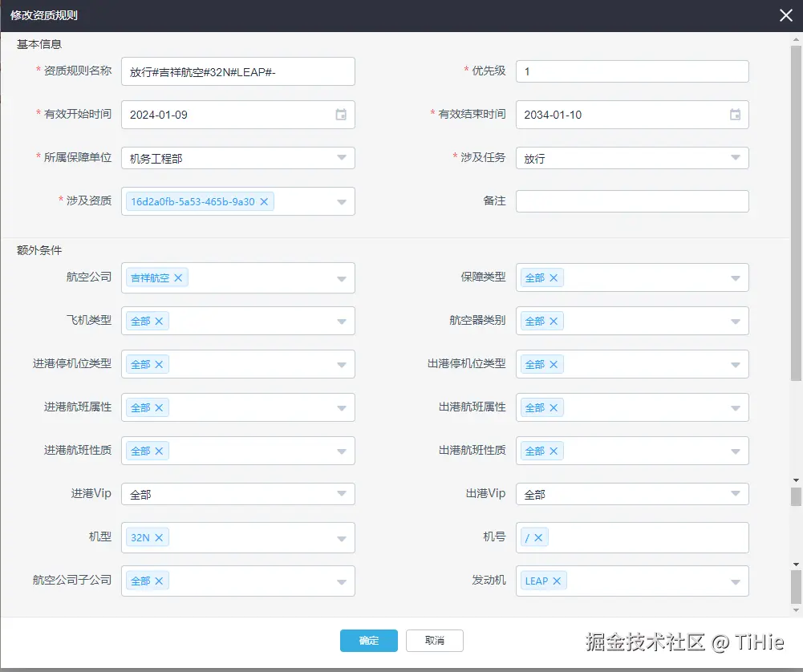This screenshot has width=803, height=672.
Task: Remove 全部 tag in 出港航班性质
Action: point(554,451)
